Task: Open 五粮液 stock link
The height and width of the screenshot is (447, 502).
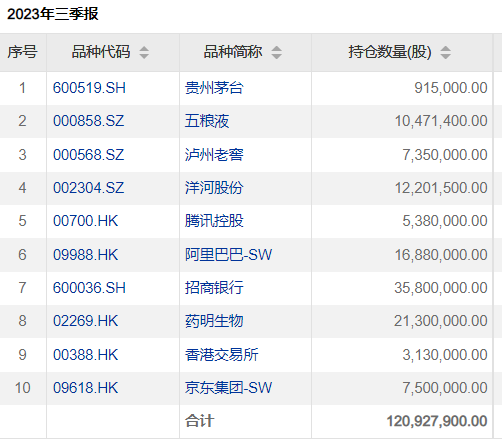Action: [x=207, y=121]
